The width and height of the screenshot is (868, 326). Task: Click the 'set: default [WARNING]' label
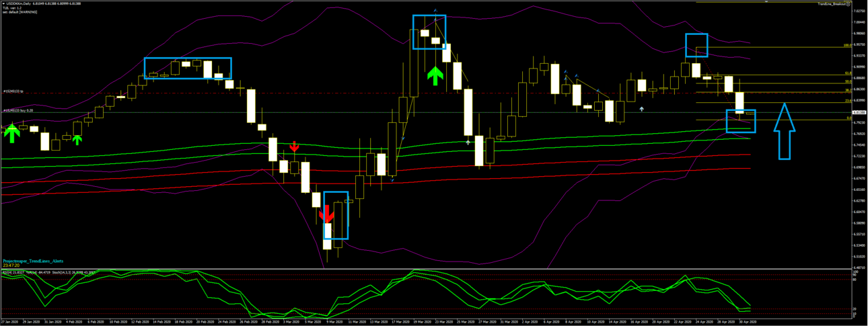pos(19,12)
